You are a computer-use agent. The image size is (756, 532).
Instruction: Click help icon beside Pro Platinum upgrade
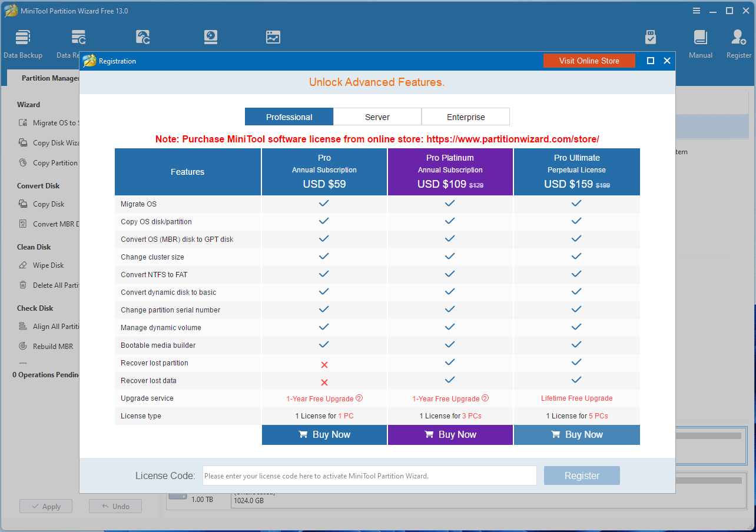(485, 398)
